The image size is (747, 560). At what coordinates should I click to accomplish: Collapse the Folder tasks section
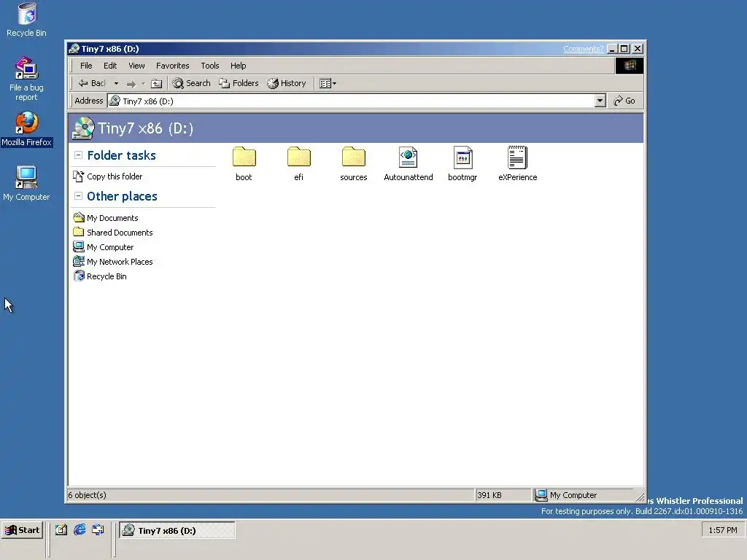[x=78, y=155]
